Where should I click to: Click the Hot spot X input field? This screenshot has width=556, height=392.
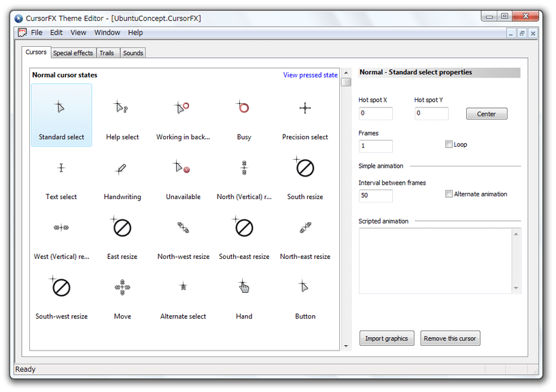click(375, 113)
